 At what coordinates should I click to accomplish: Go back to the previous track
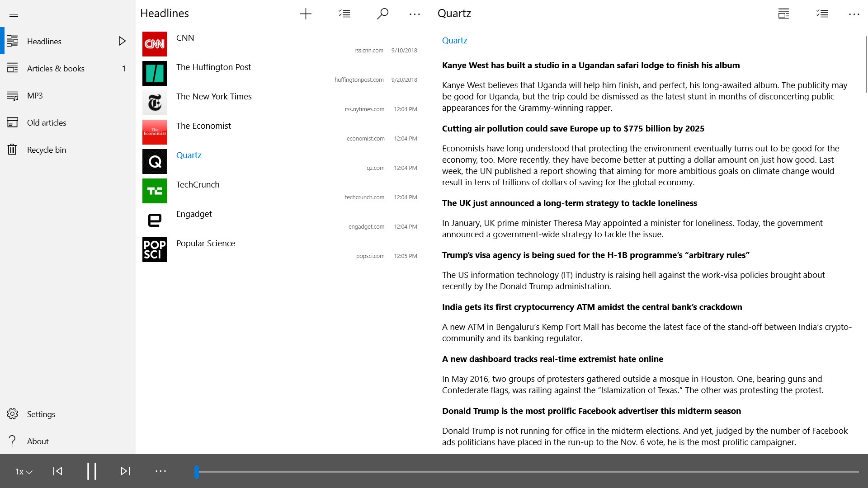click(58, 471)
